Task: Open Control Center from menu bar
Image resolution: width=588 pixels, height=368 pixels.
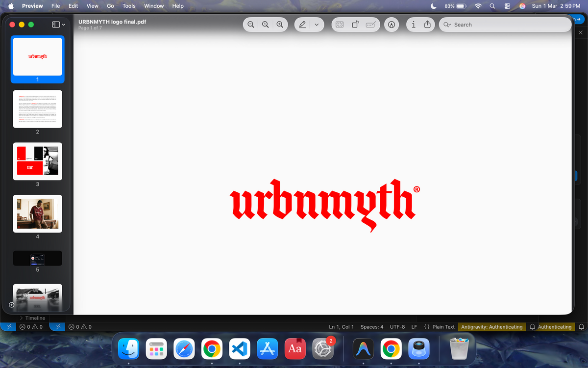Action: pos(508,6)
